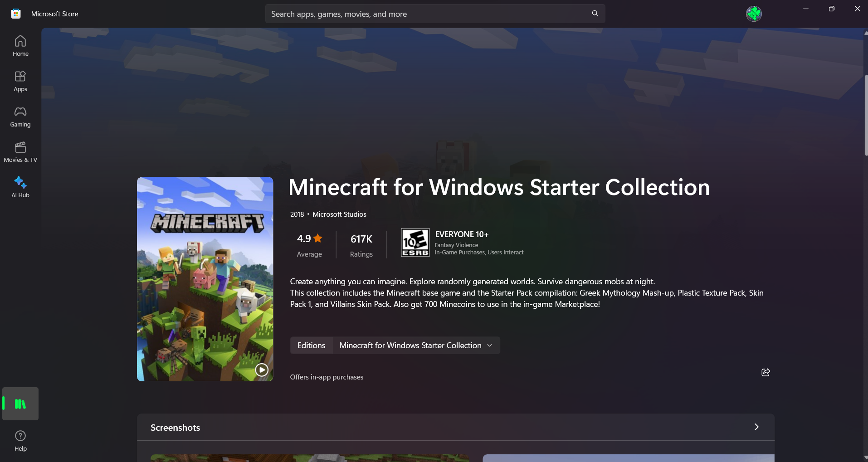This screenshot has width=868, height=462.
Task: Click the 'Microsoft Store' title text
Action: [55, 14]
